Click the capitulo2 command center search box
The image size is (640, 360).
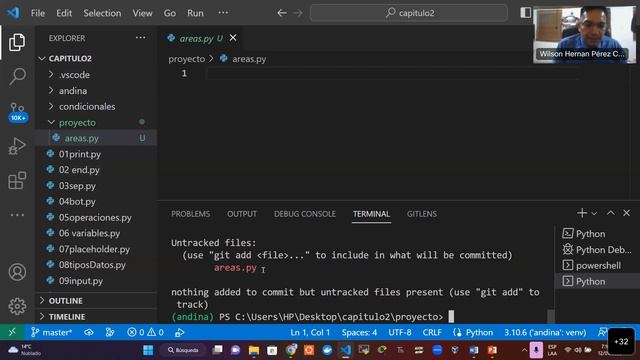coord(409,13)
